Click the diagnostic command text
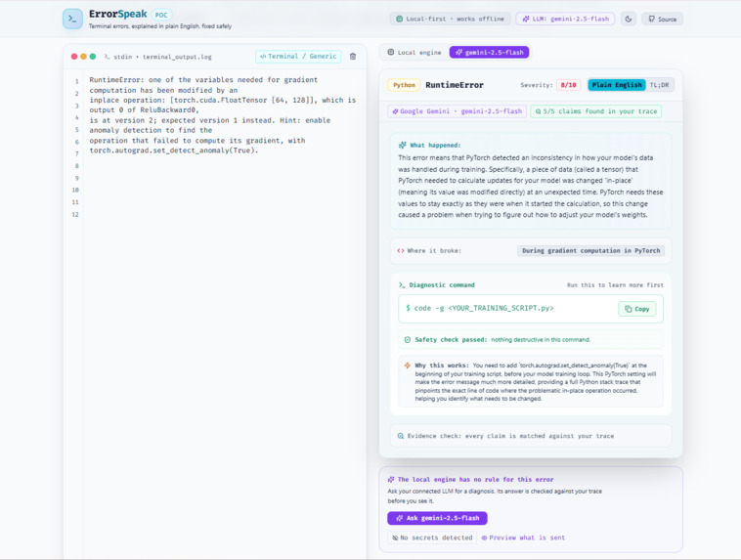Screen dimensions: 741x560 [x=484, y=308]
